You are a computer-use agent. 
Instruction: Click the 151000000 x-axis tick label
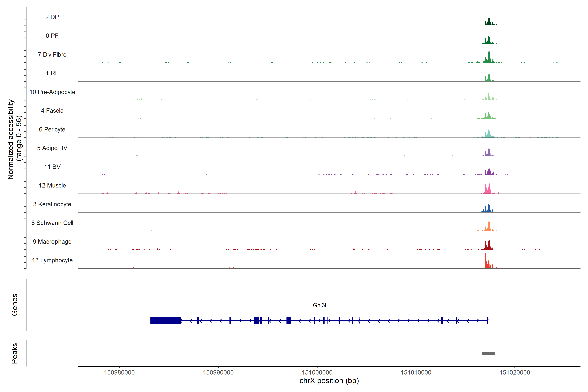tap(317, 373)
